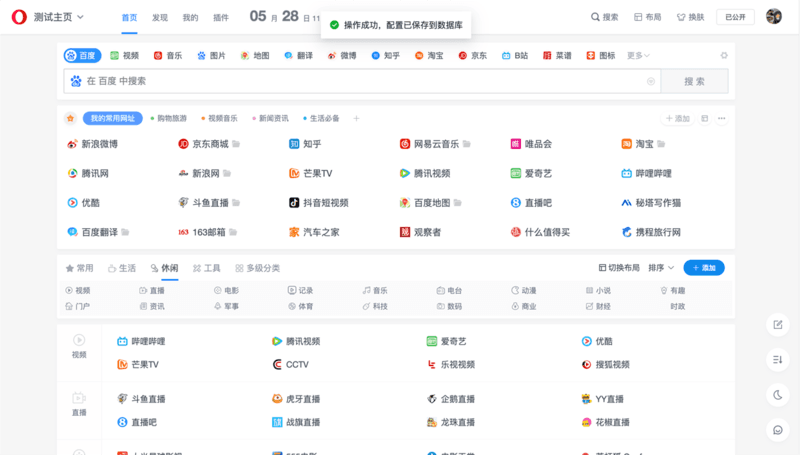This screenshot has height=455, width=800.
Task: Select the 微博 search engine
Action: coord(342,56)
